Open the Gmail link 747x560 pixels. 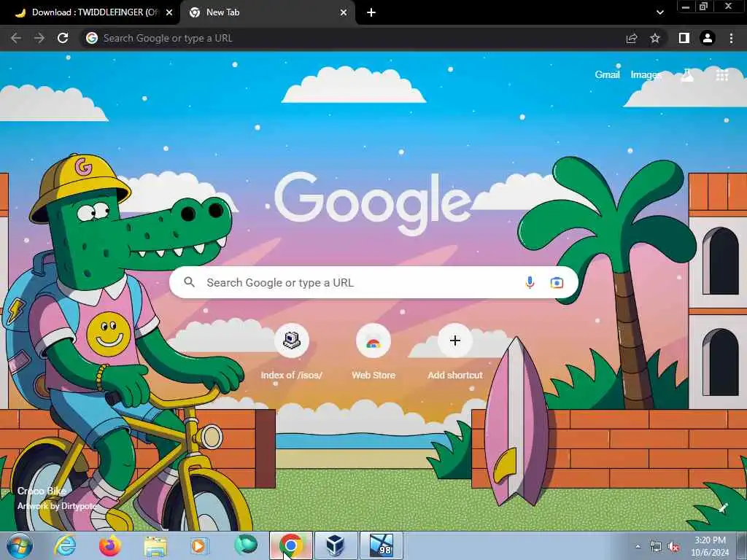click(x=607, y=75)
